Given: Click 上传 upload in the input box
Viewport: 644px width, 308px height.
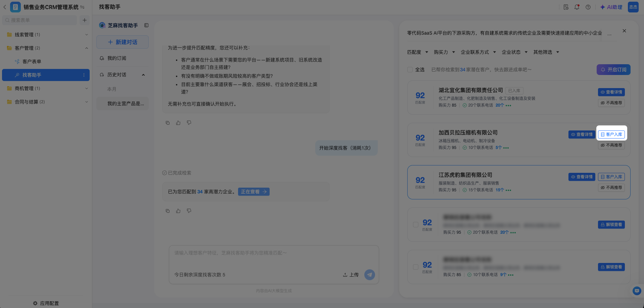Looking at the screenshot, I should [351, 275].
